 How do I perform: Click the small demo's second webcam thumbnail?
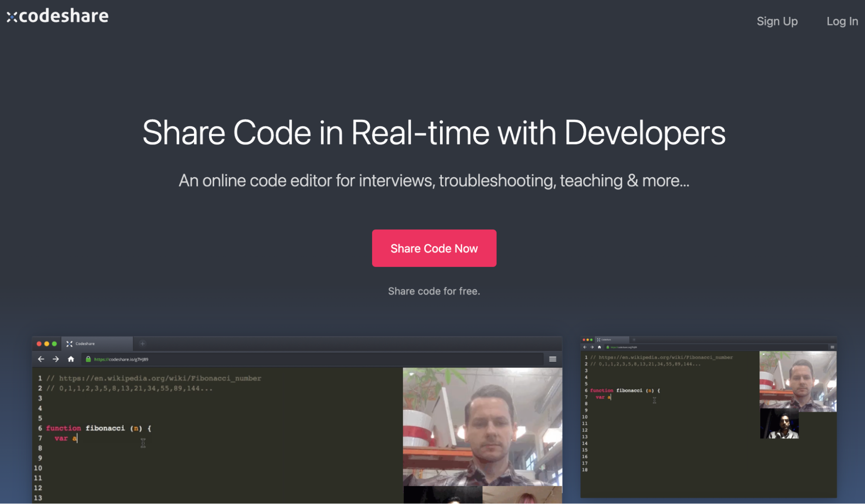tap(779, 424)
